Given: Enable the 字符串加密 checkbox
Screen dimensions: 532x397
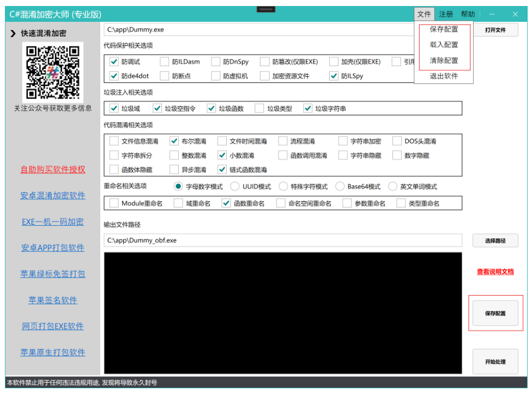Looking at the screenshot, I should tap(343, 141).
